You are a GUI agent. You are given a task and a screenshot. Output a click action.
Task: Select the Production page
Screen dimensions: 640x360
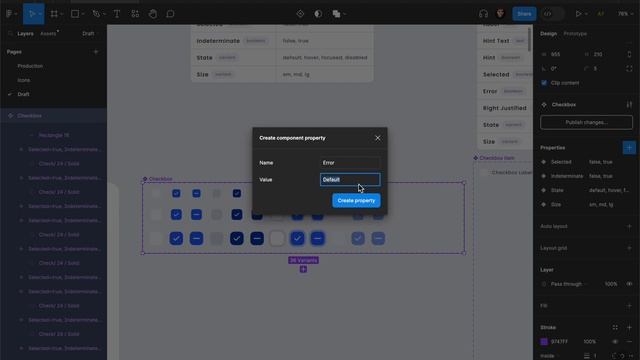30,66
